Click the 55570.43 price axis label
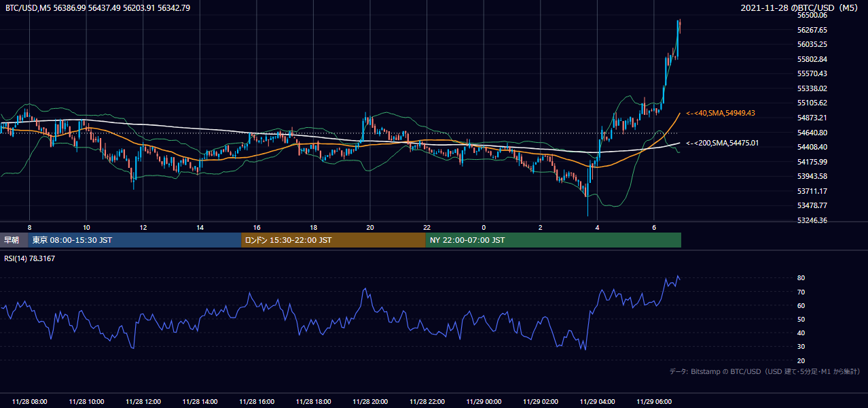 812,73
